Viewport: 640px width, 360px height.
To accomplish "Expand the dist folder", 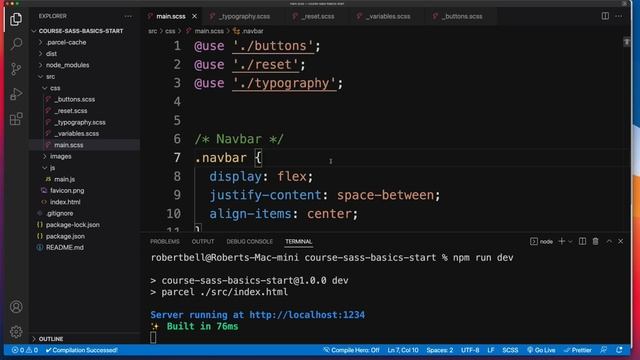I will pos(51,54).
